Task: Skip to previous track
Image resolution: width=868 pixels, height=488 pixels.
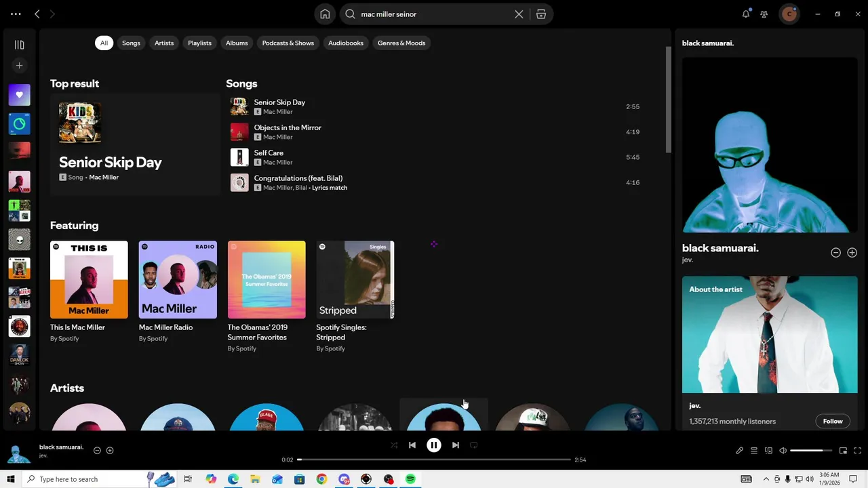Action: [x=412, y=445]
